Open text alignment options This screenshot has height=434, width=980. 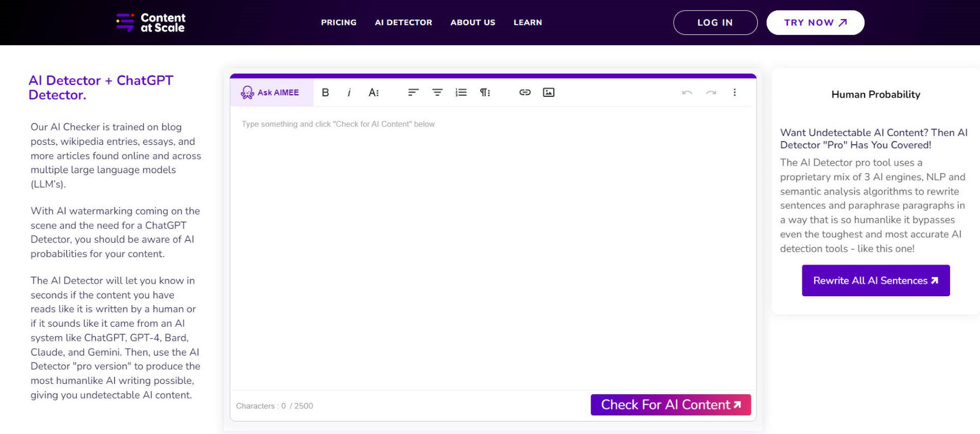coord(413,93)
